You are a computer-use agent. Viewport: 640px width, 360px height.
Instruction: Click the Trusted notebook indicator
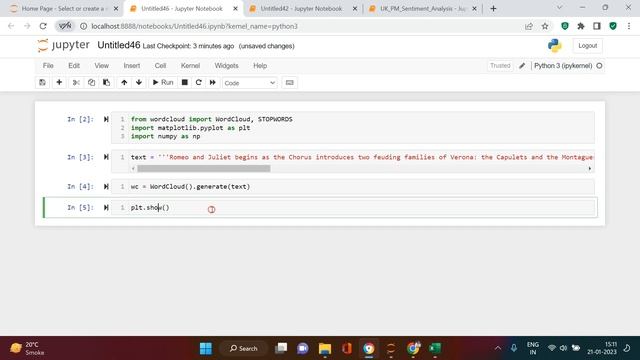tap(500, 66)
